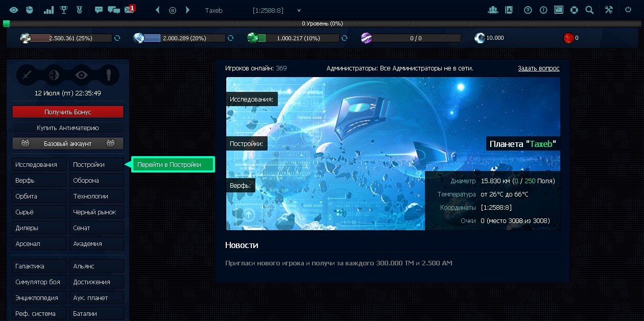Viewport: 644px width, 321px height.
Task: Open the bar-chart statistics icon
Action: [49, 10]
